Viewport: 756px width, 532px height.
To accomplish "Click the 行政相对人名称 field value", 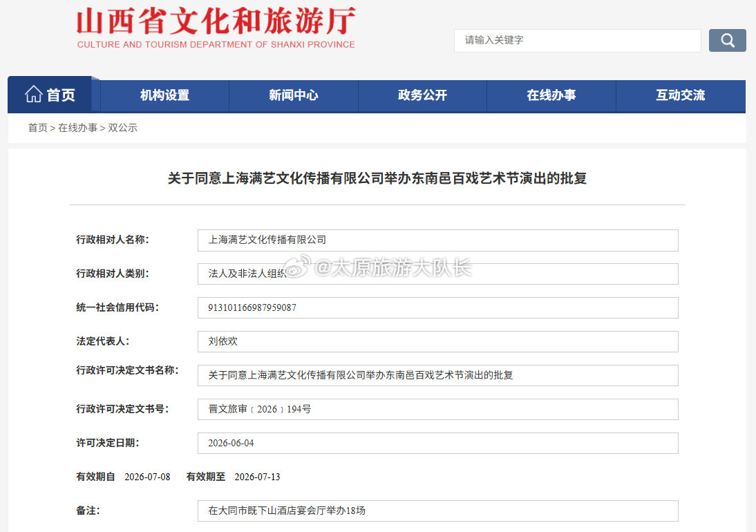I will pos(438,240).
